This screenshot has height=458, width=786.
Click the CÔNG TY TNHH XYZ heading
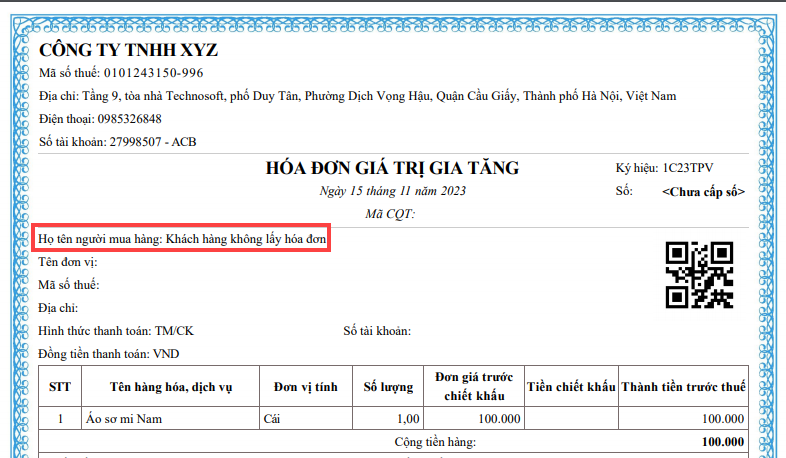[x=128, y=50]
